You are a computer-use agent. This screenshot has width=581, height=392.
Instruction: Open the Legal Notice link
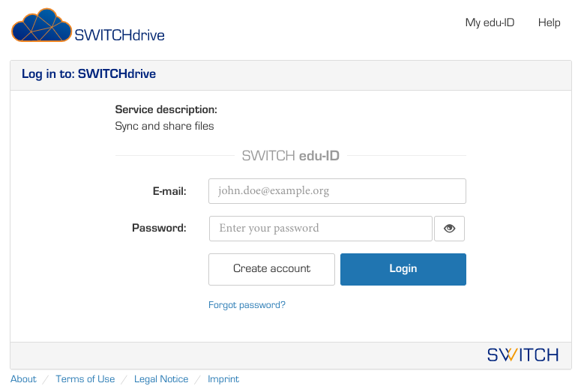click(161, 379)
